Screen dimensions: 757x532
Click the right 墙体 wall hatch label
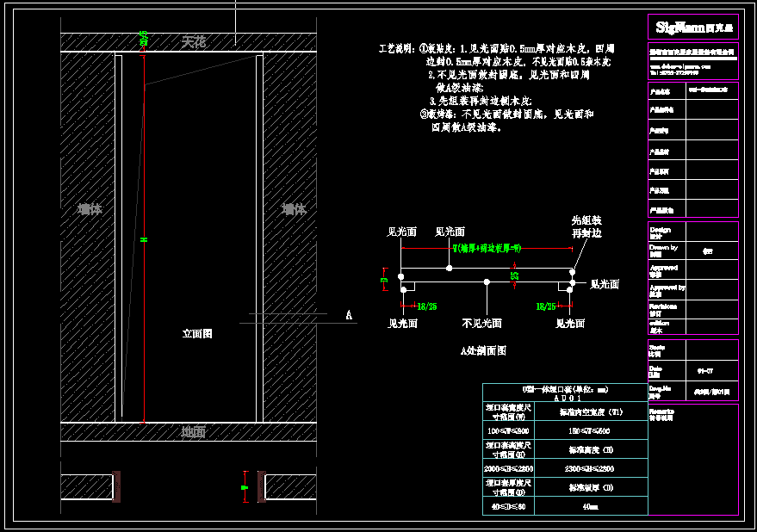(294, 209)
